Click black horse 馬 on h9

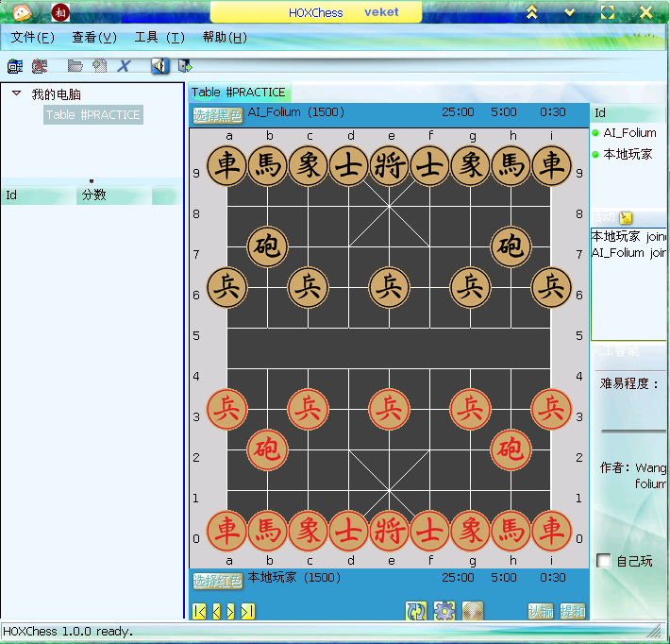[x=511, y=165]
